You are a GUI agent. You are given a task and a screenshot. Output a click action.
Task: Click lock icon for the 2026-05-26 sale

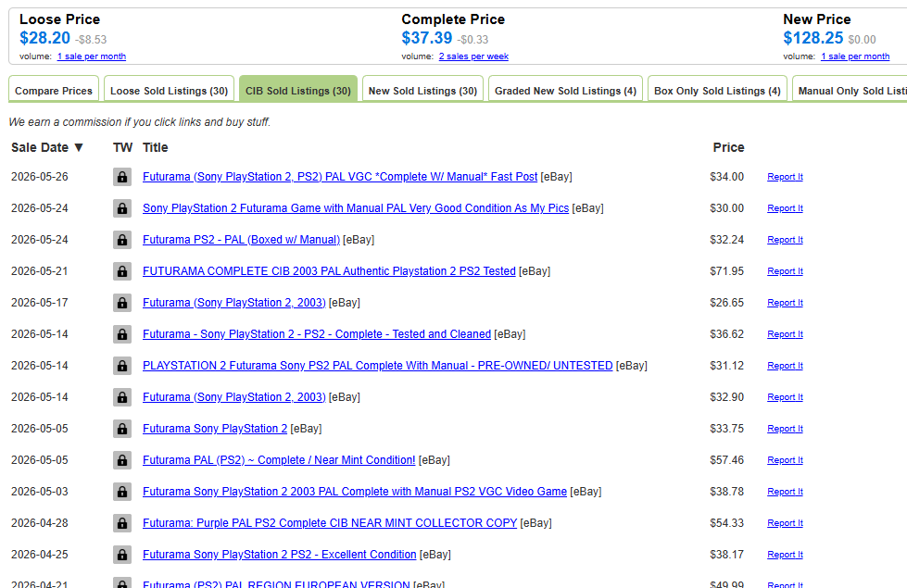pyautogui.click(x=122, y=177)
